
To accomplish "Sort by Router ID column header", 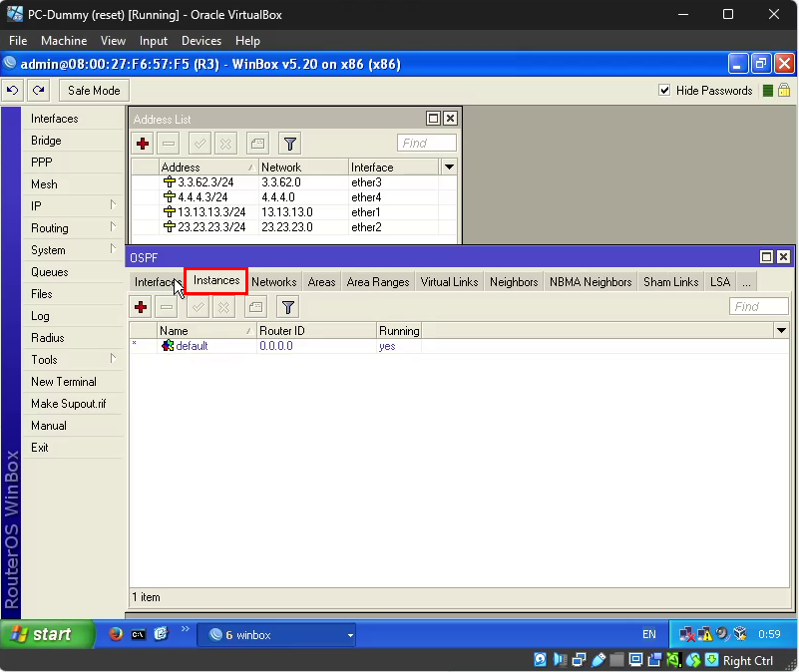I will point(316,331).
